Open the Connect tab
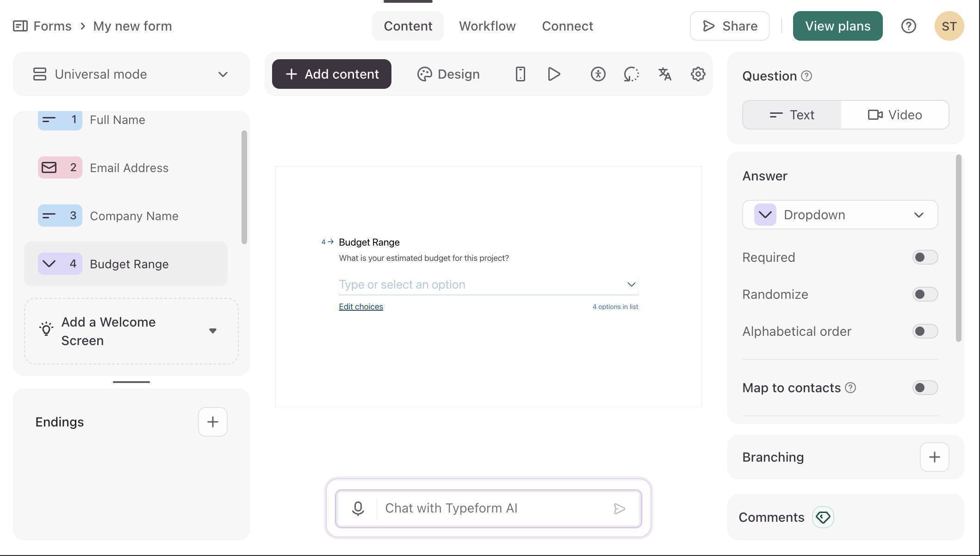This screenshot has width=980, height=556. pyautogui.click(x=567, y=26)
